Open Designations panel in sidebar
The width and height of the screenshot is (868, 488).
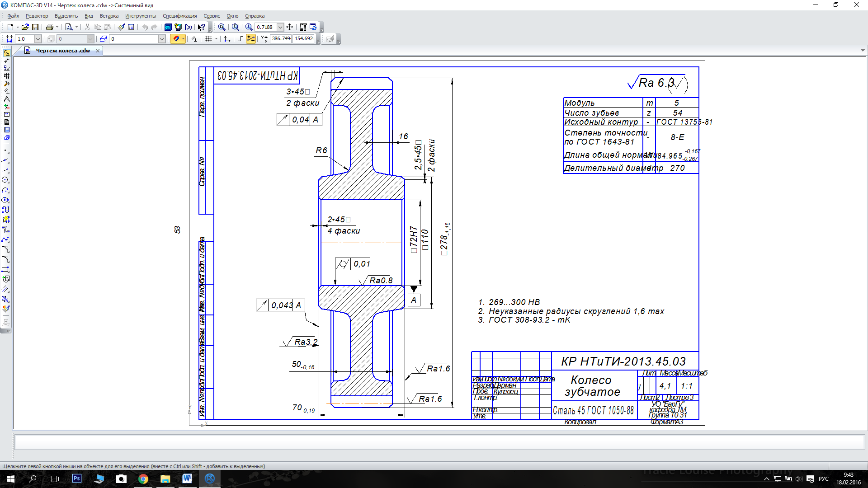(7, 68)
